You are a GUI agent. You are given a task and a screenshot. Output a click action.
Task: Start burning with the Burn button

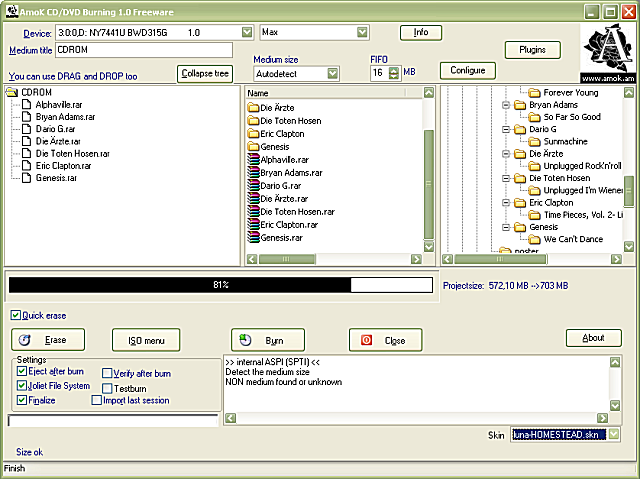[268, 340]
